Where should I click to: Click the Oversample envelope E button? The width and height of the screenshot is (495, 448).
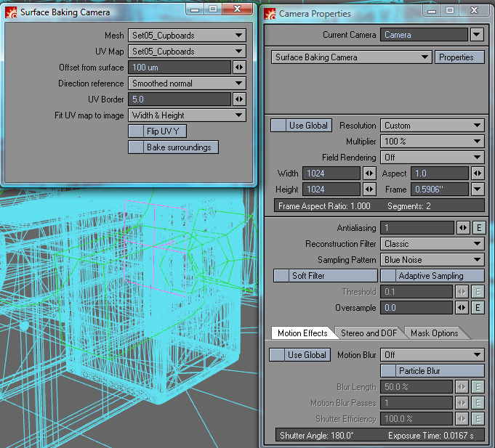coord(478,308)
